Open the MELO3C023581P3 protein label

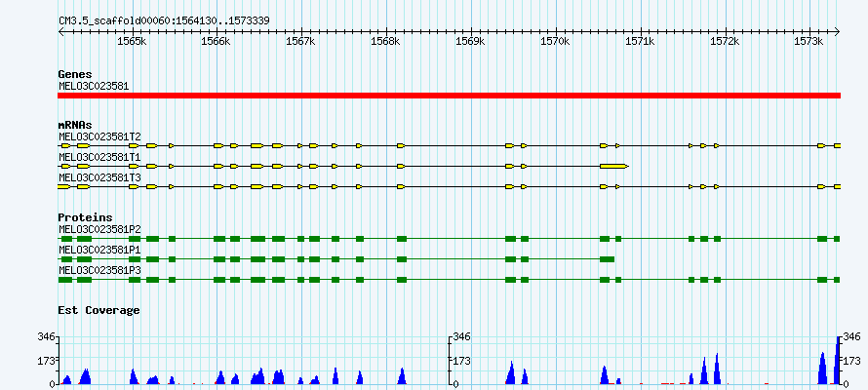99,270
